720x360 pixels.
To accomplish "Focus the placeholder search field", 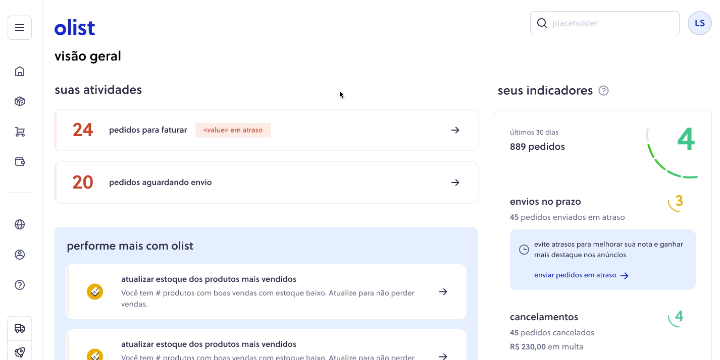I will click(x=605, y=23).
